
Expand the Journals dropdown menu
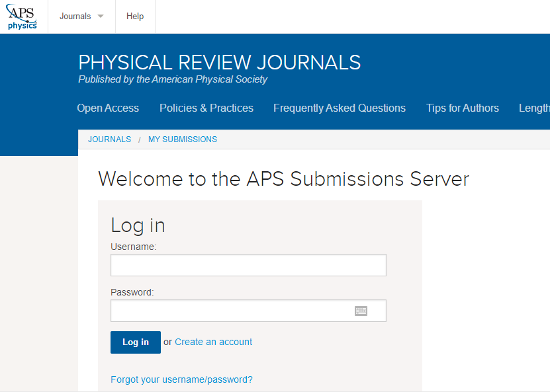click(81, 17)
